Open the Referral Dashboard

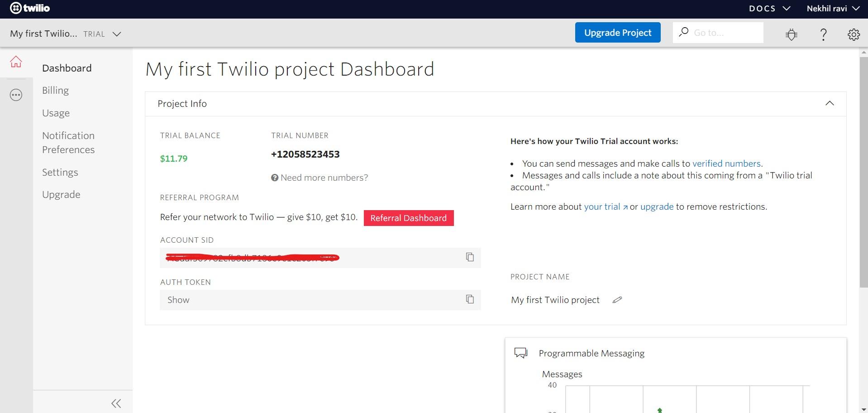[408, 218]
